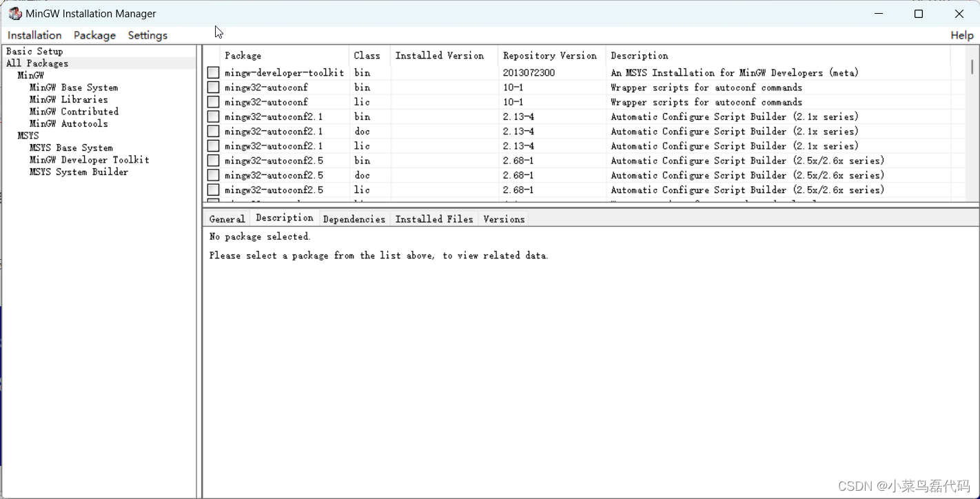Select MinGW Autotools
The image size is (980, 499).
click(69, 123)
